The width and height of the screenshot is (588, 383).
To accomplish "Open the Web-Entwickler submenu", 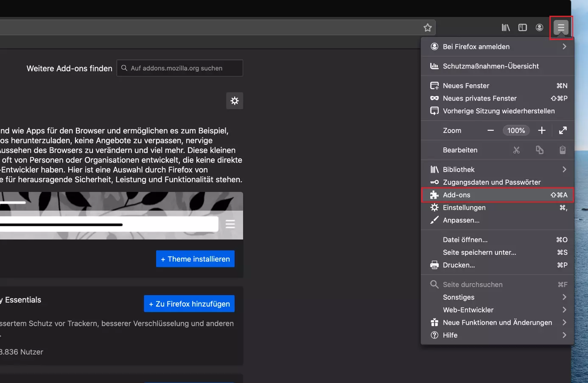I will 497,310.
